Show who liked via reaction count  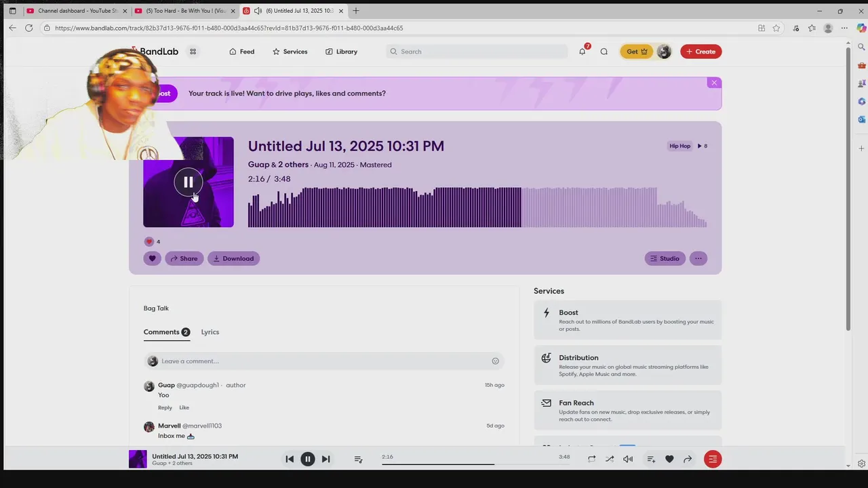click(x=153, y=241)
